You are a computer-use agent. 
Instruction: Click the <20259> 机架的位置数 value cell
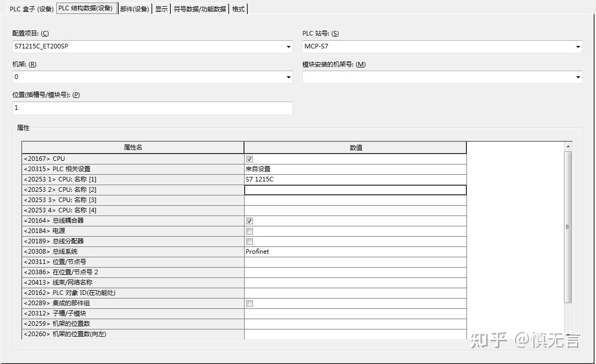pos(355,324)
